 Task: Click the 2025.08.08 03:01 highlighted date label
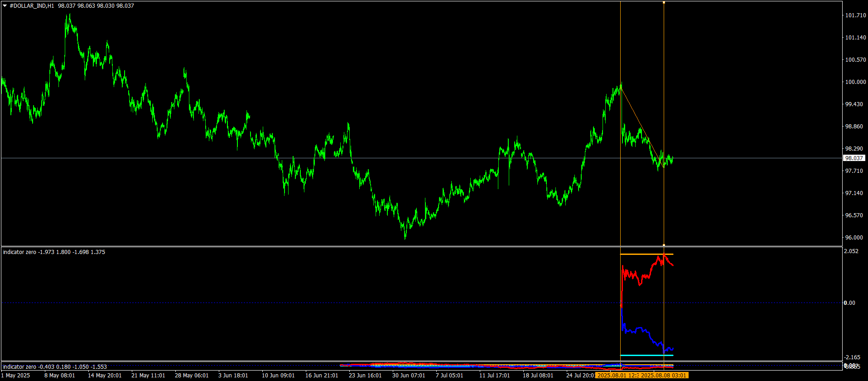pyautogui.click(x=664, y=376)
